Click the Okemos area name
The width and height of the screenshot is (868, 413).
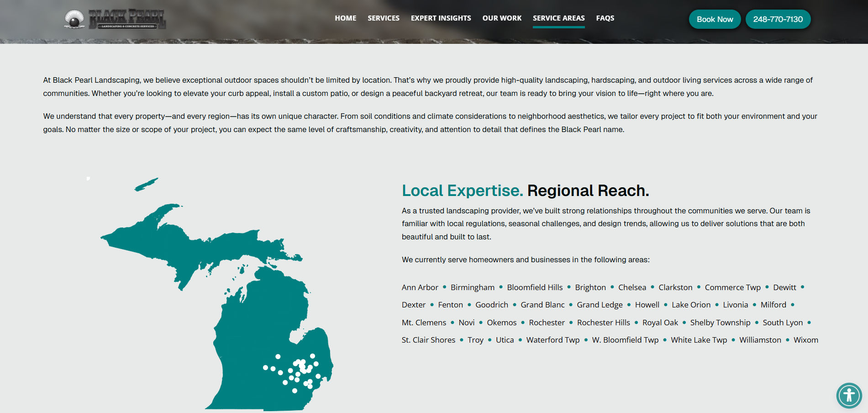502,323
